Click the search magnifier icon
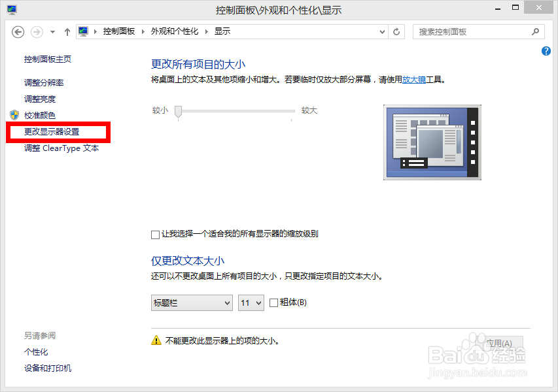The height and width of the screenshot is (392, 558). pyautogui.click(x=535, y=31)
